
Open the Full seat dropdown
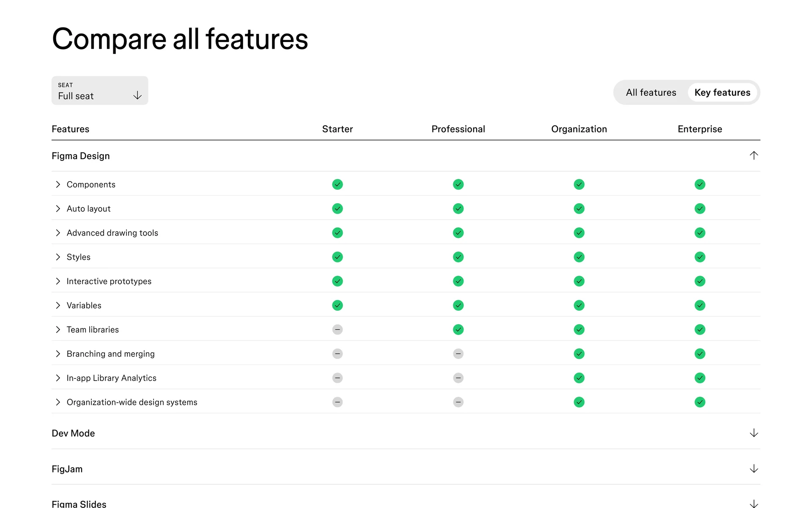click(x=100, y=91)
